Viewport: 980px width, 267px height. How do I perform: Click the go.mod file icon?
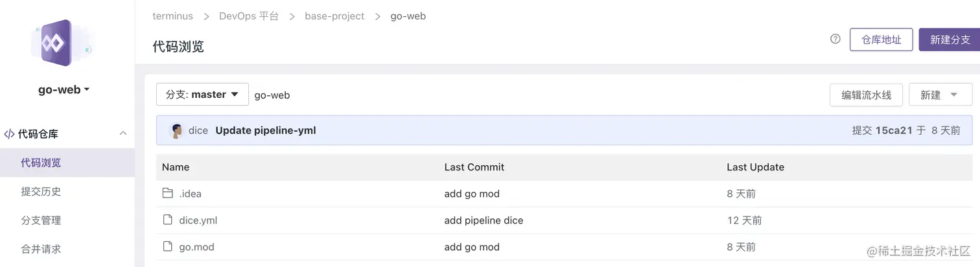pos(168,246)
